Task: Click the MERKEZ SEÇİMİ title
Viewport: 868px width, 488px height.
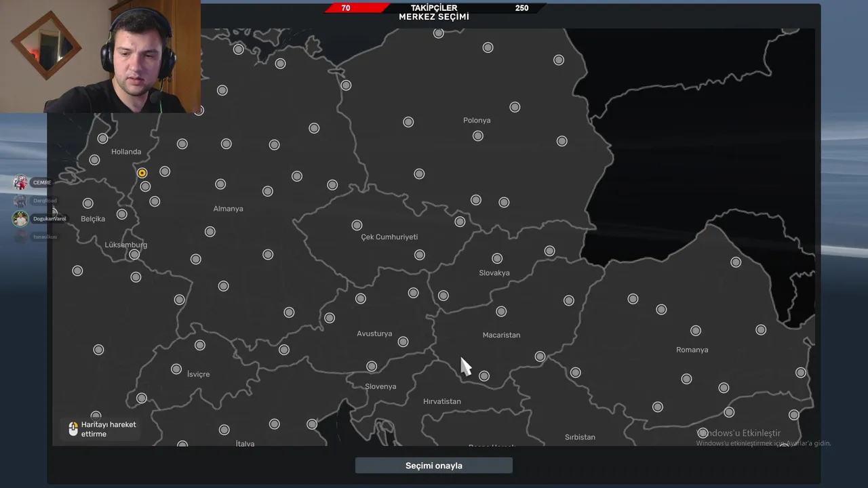Action: tap(434, 17)
